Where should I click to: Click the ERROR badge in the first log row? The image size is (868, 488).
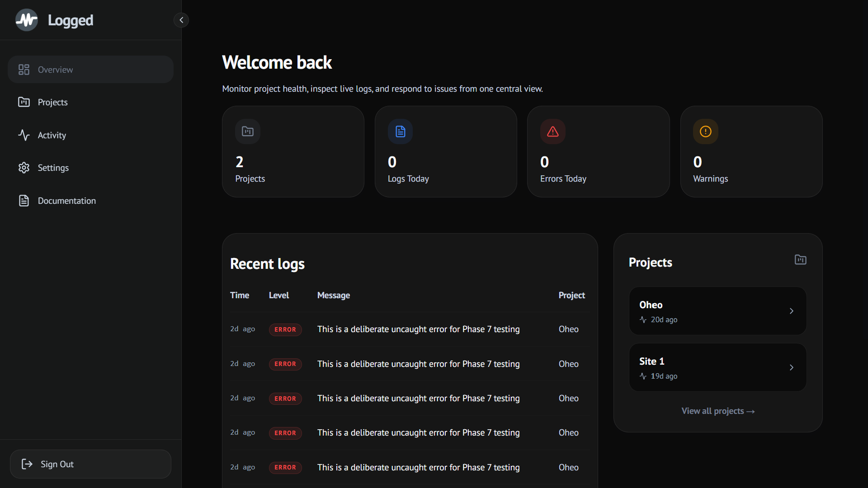[285, 329]
